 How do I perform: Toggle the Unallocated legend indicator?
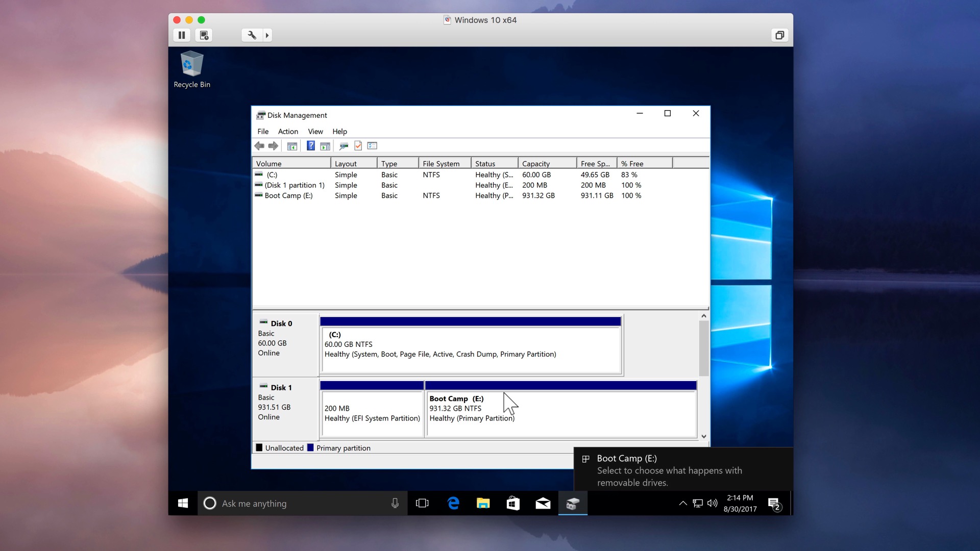click(260, 448)
